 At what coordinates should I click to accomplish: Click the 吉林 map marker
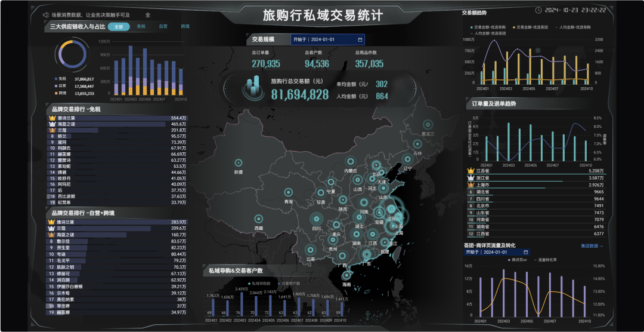[417, 144]
